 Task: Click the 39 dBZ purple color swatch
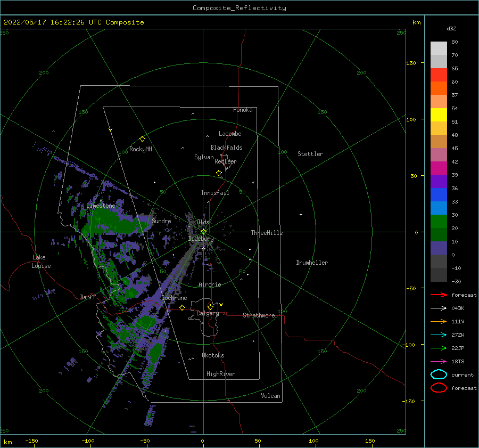(439, 181)
